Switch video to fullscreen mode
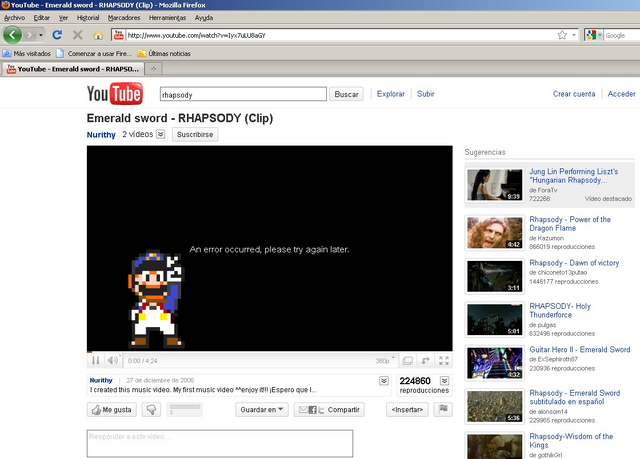The width and height of the screenshot is (640, 459). click(444, 361)
